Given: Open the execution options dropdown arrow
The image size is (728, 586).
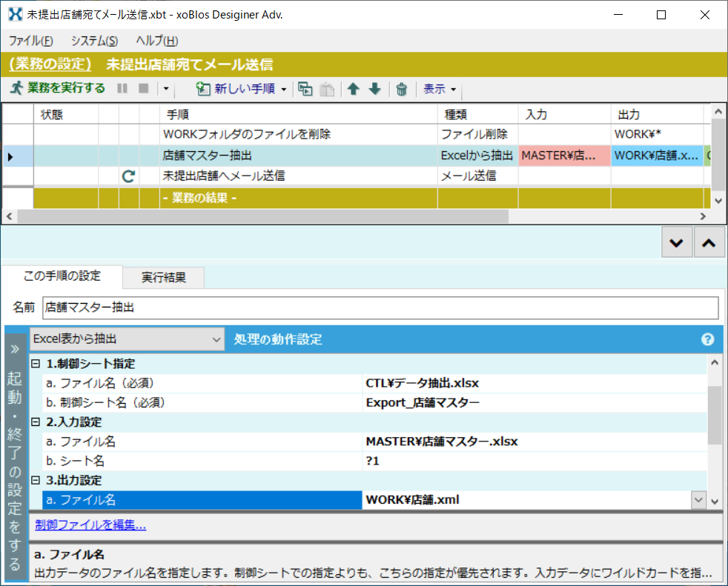Looking at the screenshot, I should [x=166, y=88].
